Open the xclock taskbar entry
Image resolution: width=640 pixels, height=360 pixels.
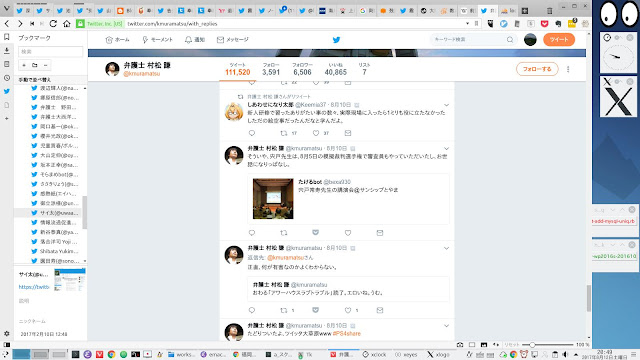374,354
